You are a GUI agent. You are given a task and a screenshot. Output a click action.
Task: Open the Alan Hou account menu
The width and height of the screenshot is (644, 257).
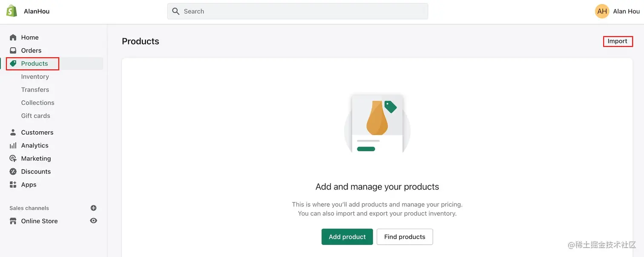click(626, 12)
